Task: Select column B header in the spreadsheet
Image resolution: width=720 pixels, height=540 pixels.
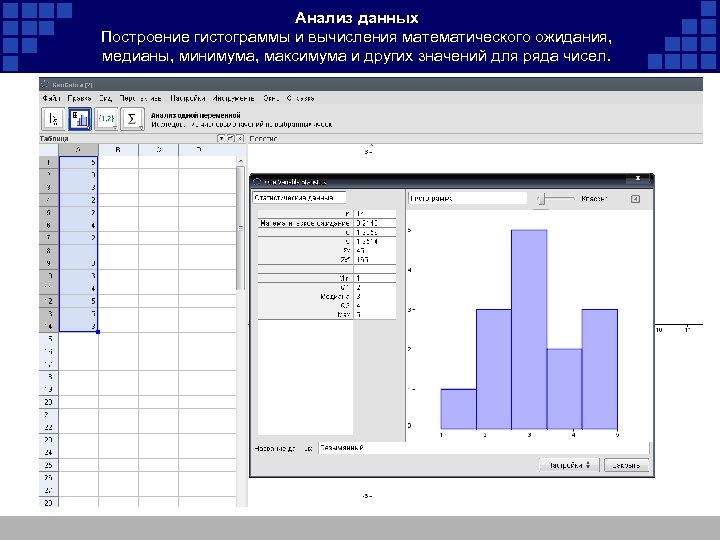Action: click(118, 150)
